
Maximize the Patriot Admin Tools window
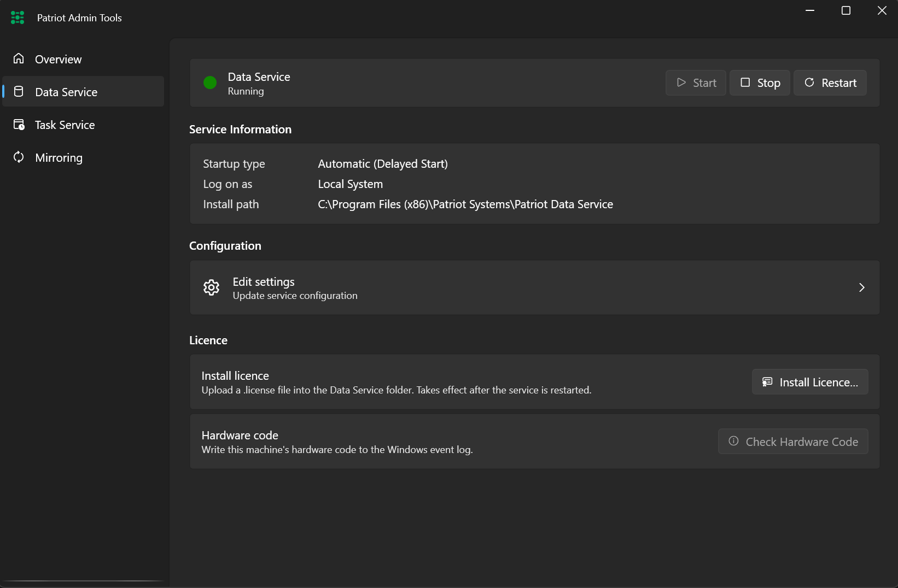[x=845, y=10]
